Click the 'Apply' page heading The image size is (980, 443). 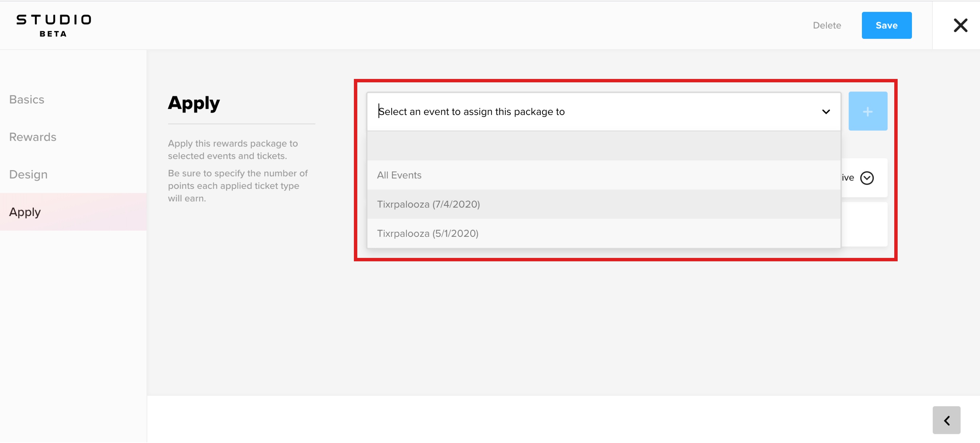pos(194,103)
